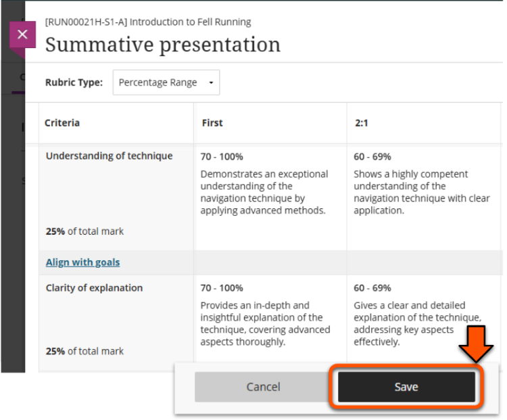Click 70 - 100% range for Clarity of explanation

point(222,287)
